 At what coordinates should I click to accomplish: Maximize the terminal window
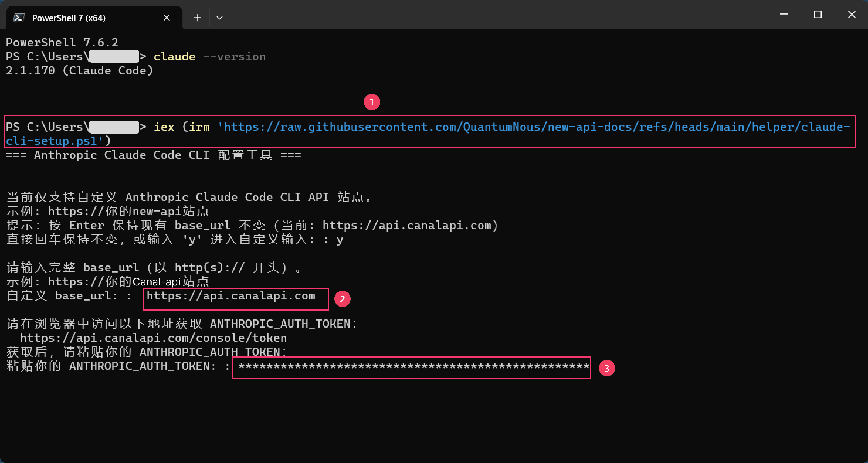[818, 14]
